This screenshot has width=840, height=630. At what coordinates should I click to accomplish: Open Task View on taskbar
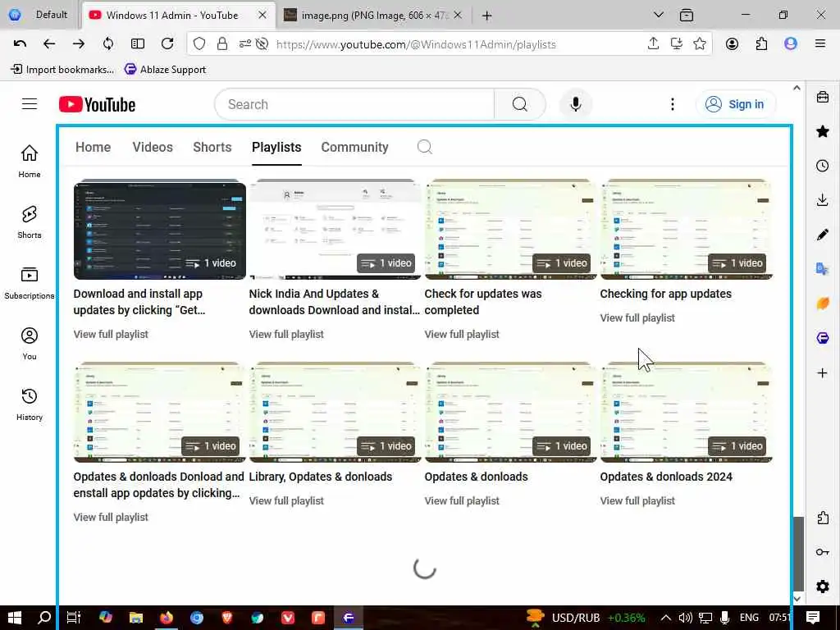(x=73, y=618)
